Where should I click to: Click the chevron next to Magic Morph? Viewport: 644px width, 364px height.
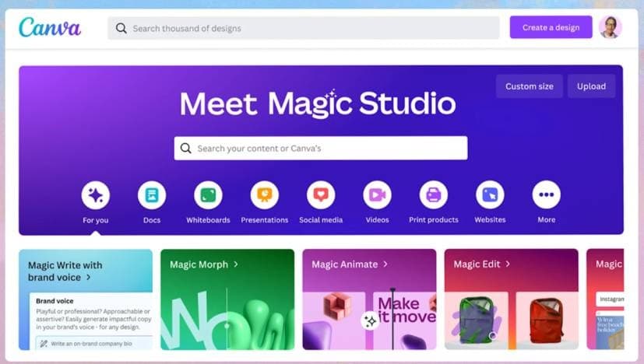pos(236,264)
